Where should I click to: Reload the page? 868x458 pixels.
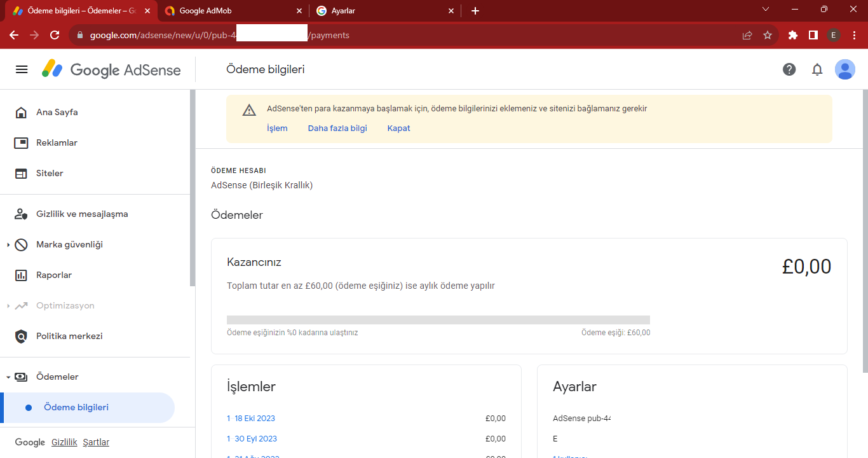click(55, 35)
